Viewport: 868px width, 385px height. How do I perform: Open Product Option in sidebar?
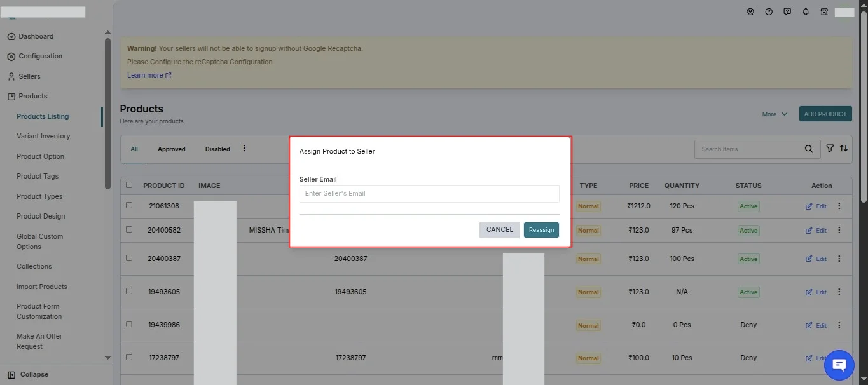click(40, 156)
